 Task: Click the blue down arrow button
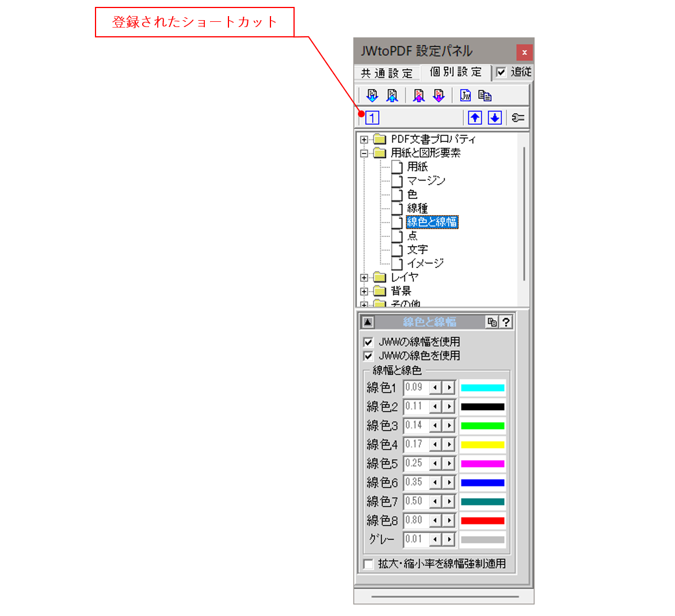click(x=494, y=117)
